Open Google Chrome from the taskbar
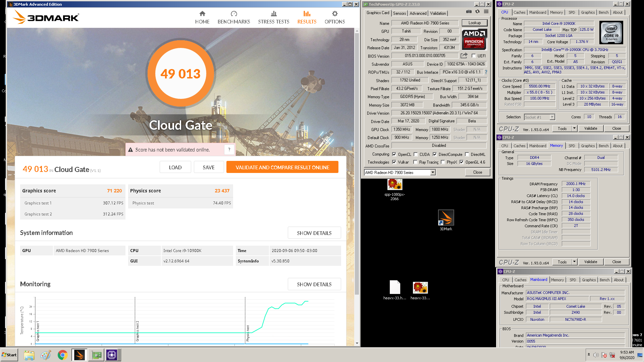This screenshot has height=362, width=644. 62,355
